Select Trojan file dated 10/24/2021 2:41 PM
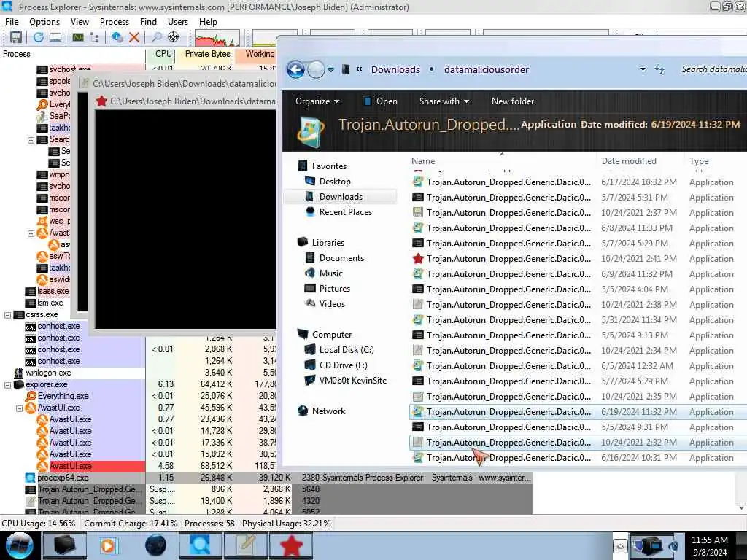747x560 pixels. [x=578, y=259]
